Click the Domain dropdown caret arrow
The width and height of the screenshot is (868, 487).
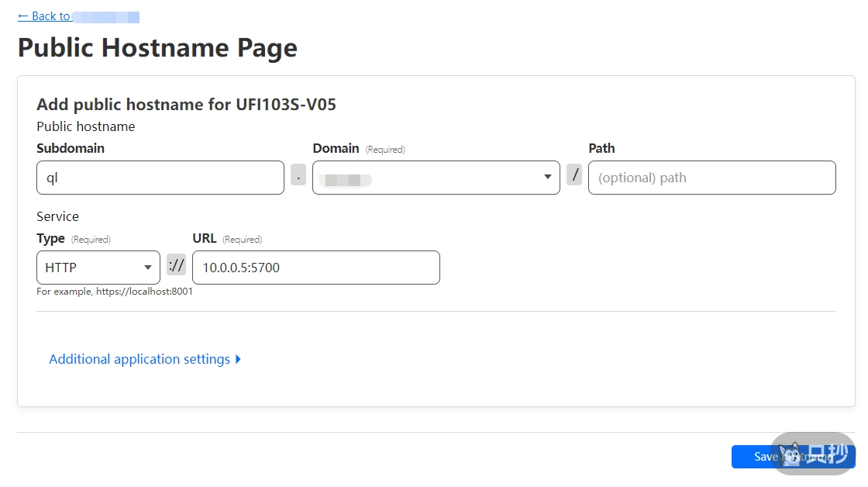[548, 178]
